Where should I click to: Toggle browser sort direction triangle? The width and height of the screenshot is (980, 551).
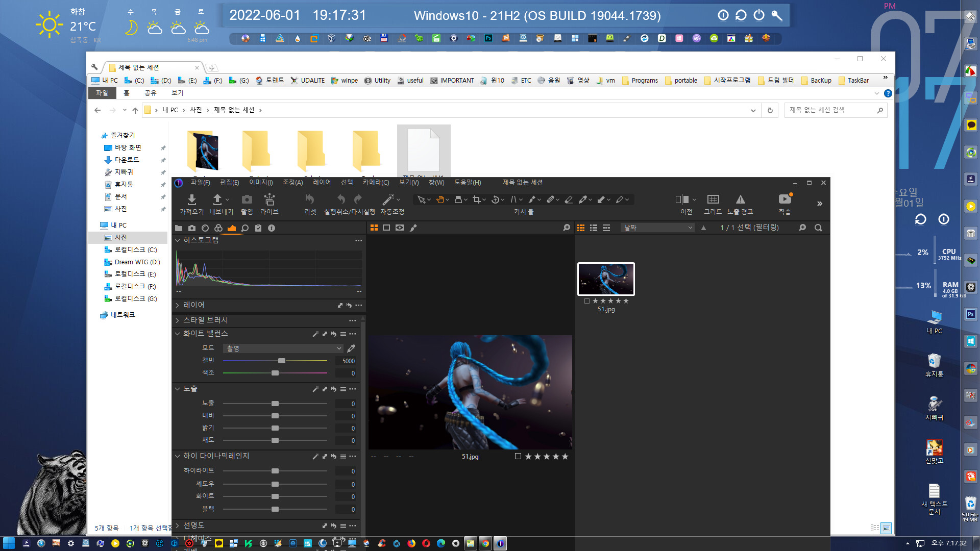pos(703,228)
